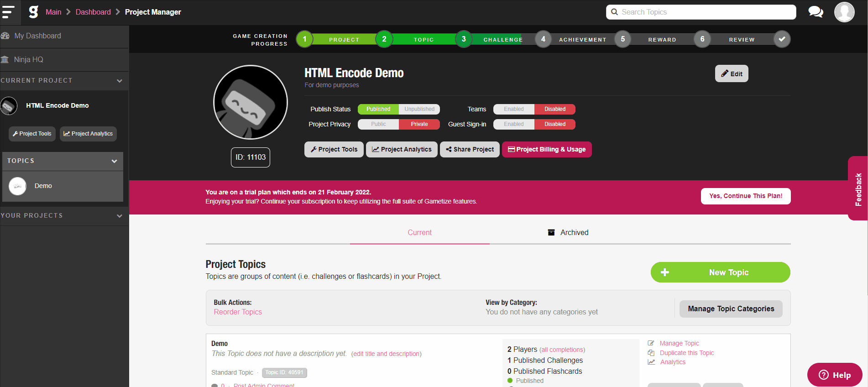Set Publish Status to Published
Image resolution: width=868 pixels, height=387 pixels.
point(378,109)
